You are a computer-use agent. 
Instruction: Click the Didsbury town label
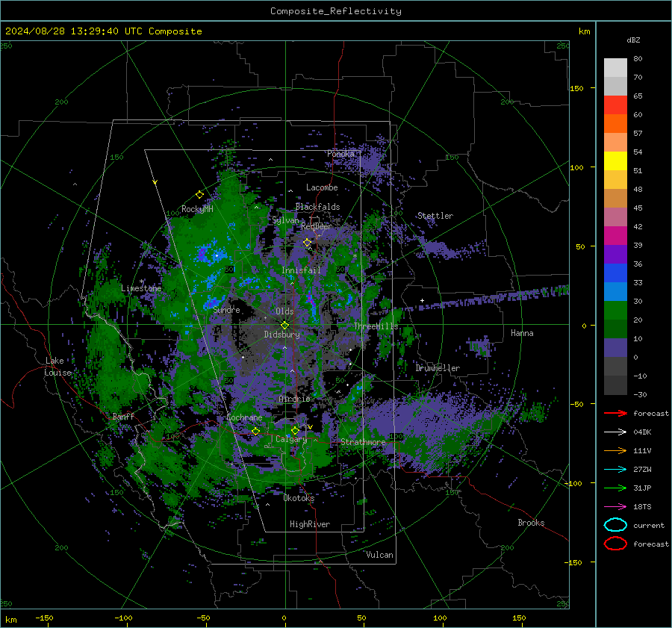[x=281, y=335]
